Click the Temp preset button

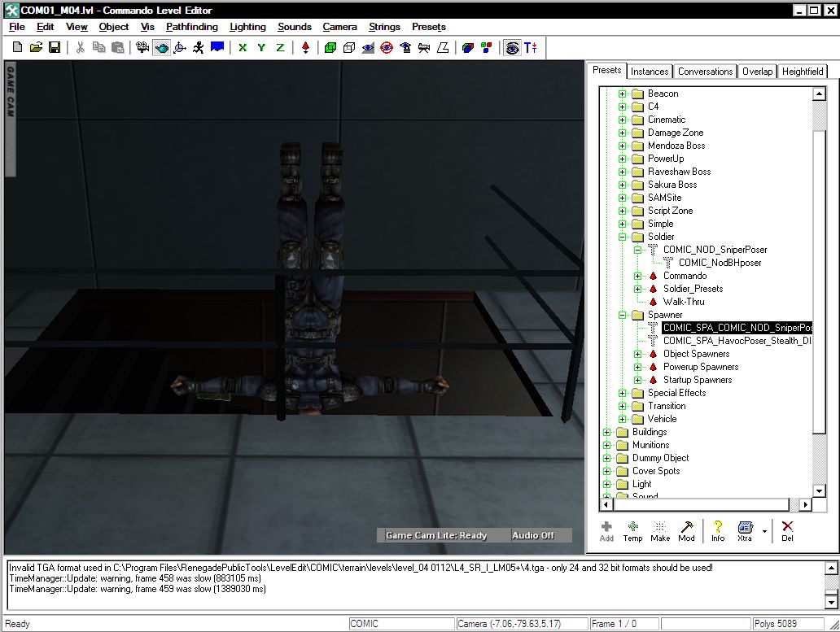point(632,530)
